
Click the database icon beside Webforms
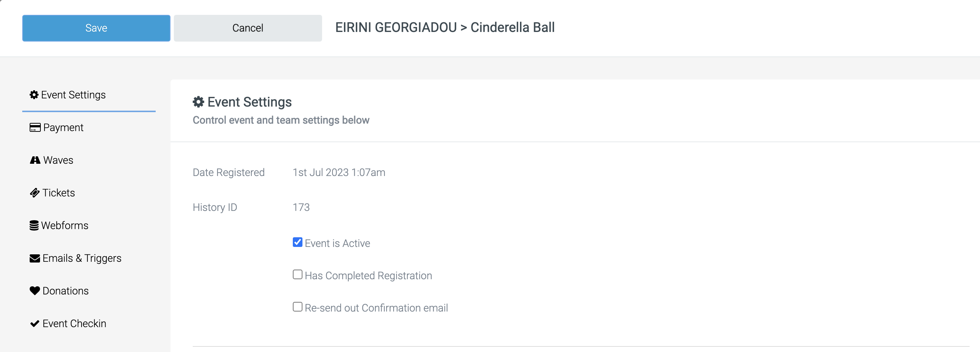[34, 225]
